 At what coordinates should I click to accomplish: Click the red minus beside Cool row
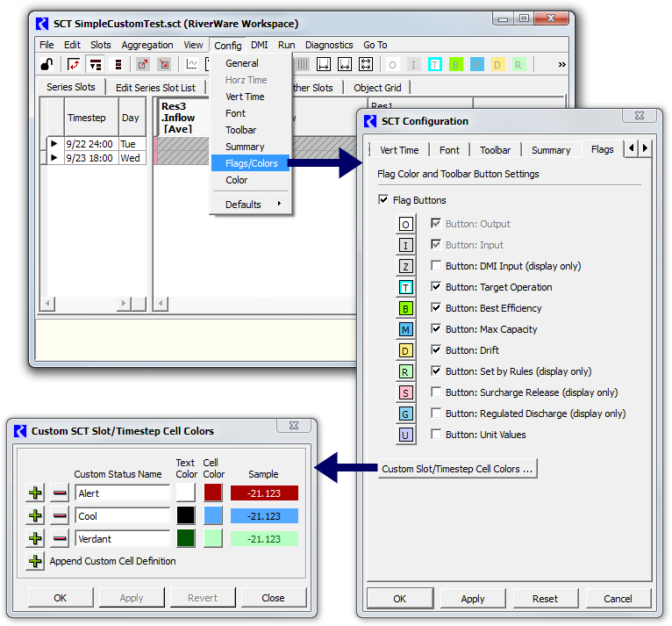pyautogui.click(x=60, y=515)
